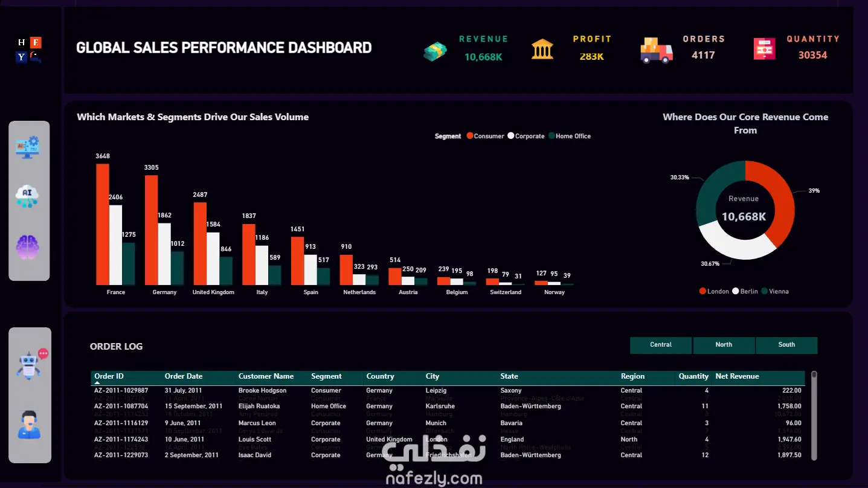Click the green cash Revenue icon
868x488 pixels.
(435, 52)
